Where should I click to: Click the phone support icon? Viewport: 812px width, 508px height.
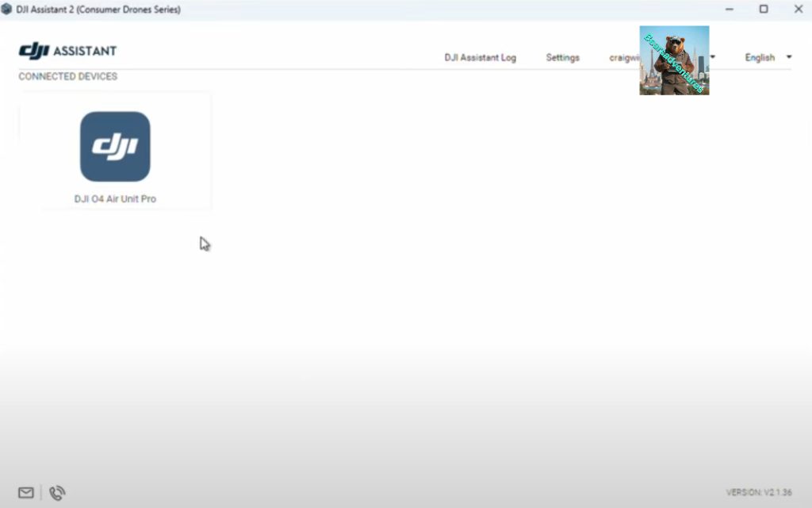(57, 493)
